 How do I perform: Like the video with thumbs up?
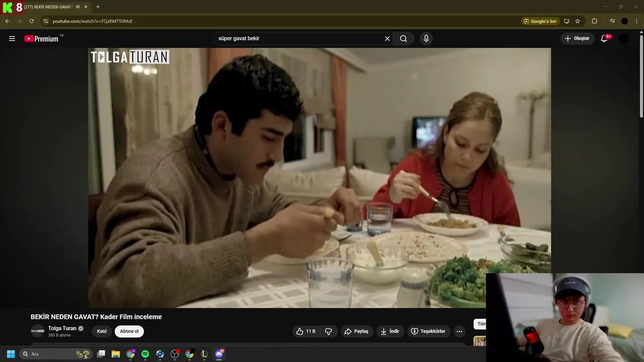306,331
